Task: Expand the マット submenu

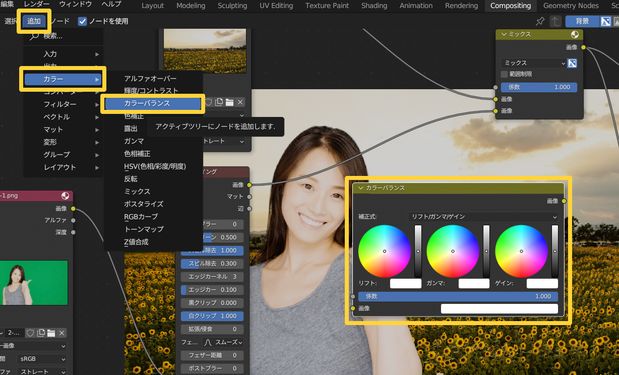Action: coord(63,129)
